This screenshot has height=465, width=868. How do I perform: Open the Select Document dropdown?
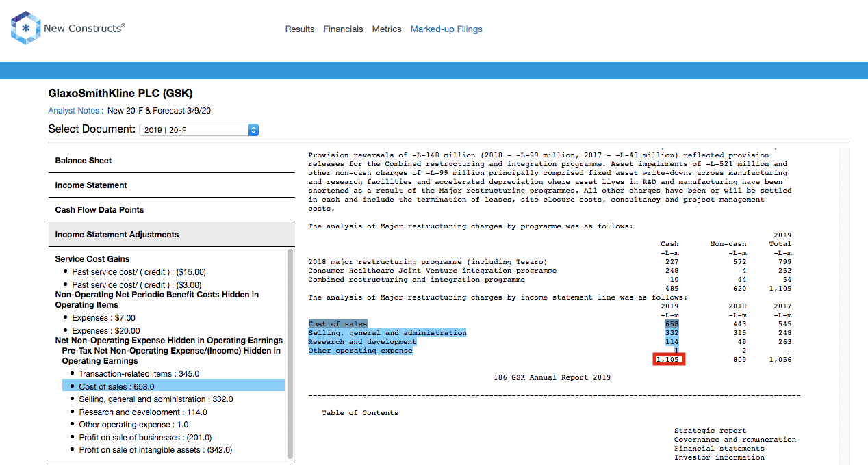tap(199, 130)
